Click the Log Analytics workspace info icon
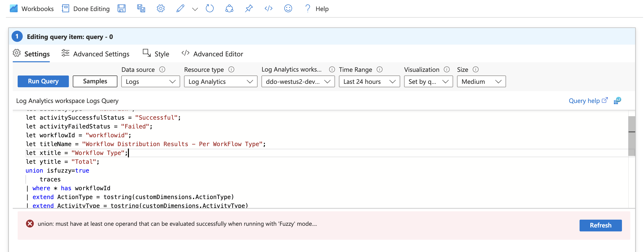Viewport: 644px width, 252px height. tap(332, 70)
